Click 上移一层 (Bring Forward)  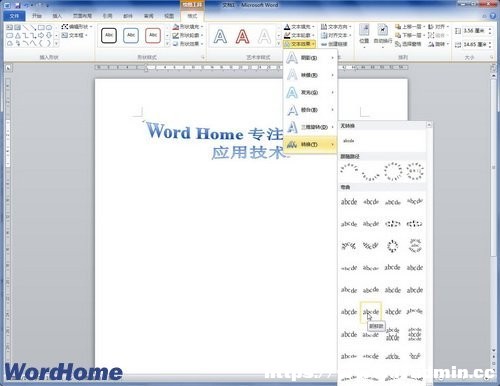[409, 27]
